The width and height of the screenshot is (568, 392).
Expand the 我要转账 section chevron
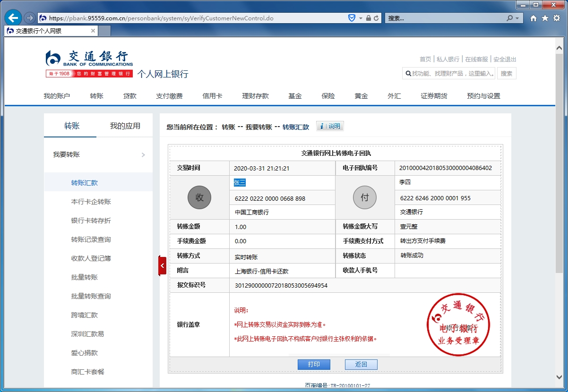pyautogui.click(x=145, y=154)
